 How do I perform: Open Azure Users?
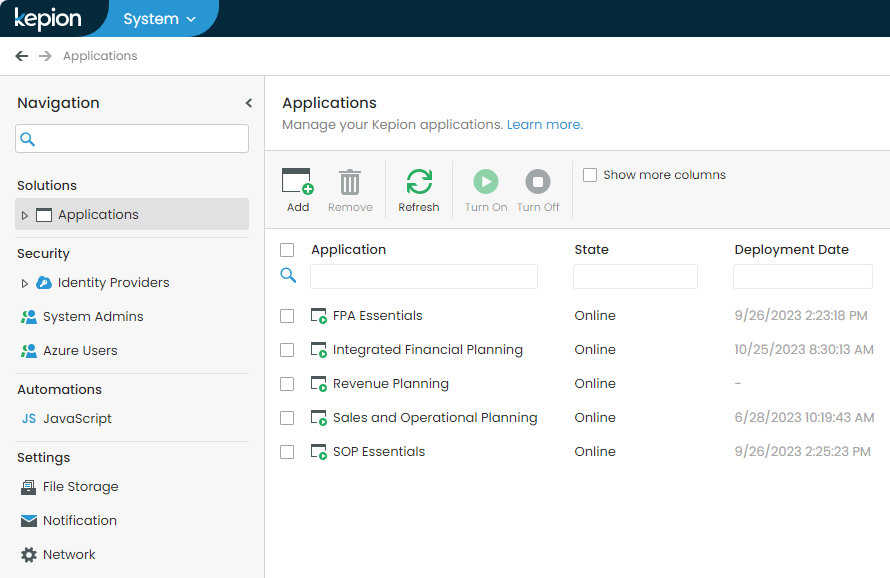pos(80,350)
